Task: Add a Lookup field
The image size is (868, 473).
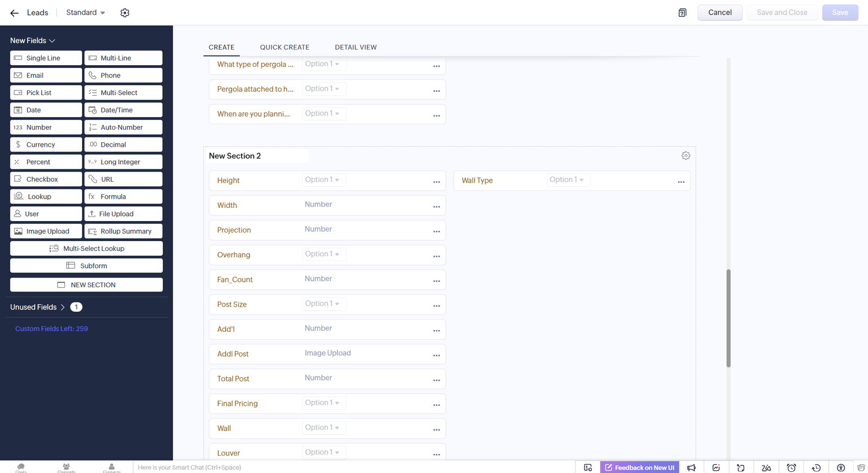Action: [x=46, y=197]
